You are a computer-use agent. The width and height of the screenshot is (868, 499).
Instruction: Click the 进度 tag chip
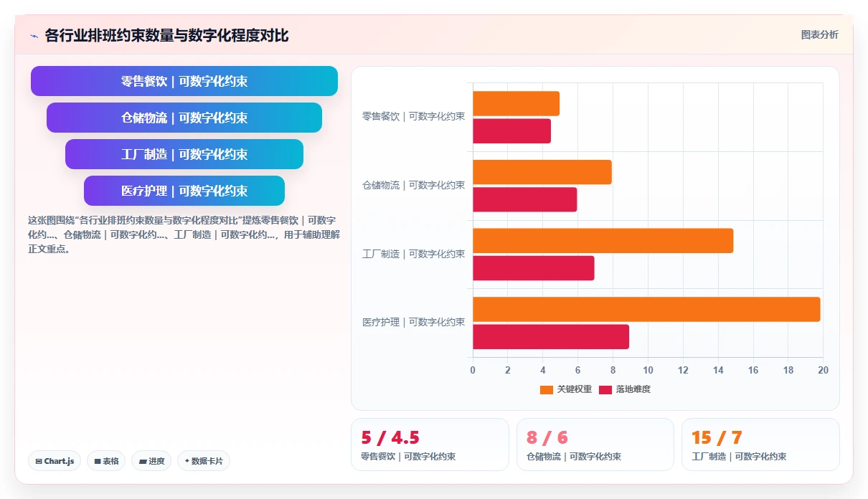[151, 461]
